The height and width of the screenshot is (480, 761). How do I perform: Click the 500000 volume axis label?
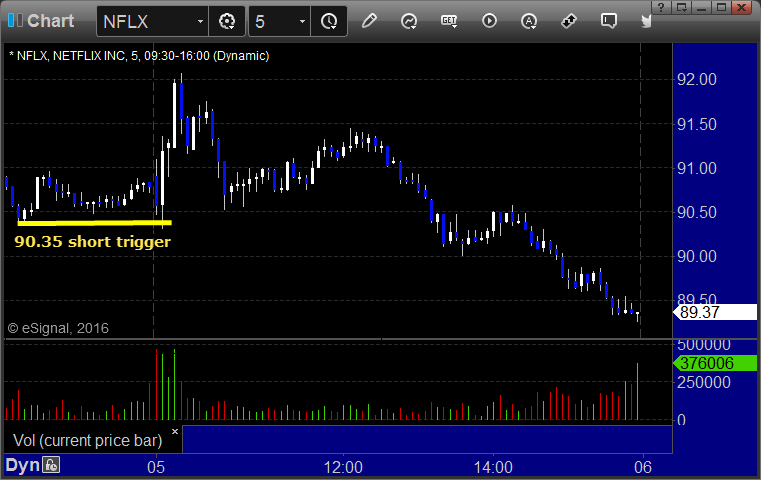click(704, 345)
